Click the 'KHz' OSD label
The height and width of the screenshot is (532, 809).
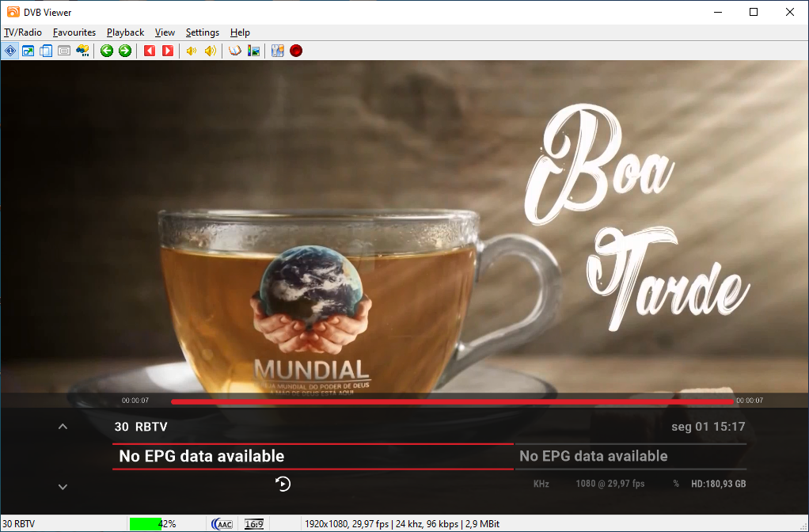(541, 484)
